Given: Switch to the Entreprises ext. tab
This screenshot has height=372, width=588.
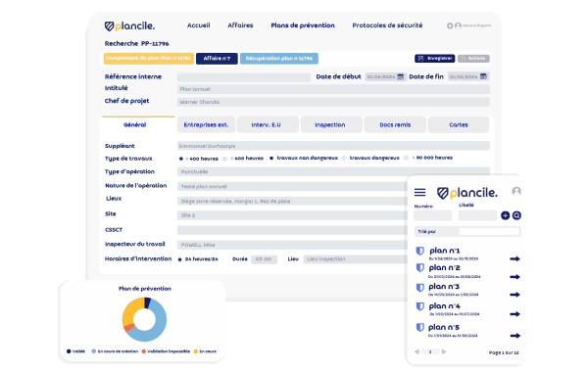Looking at the screenshot, I should 206,124.
